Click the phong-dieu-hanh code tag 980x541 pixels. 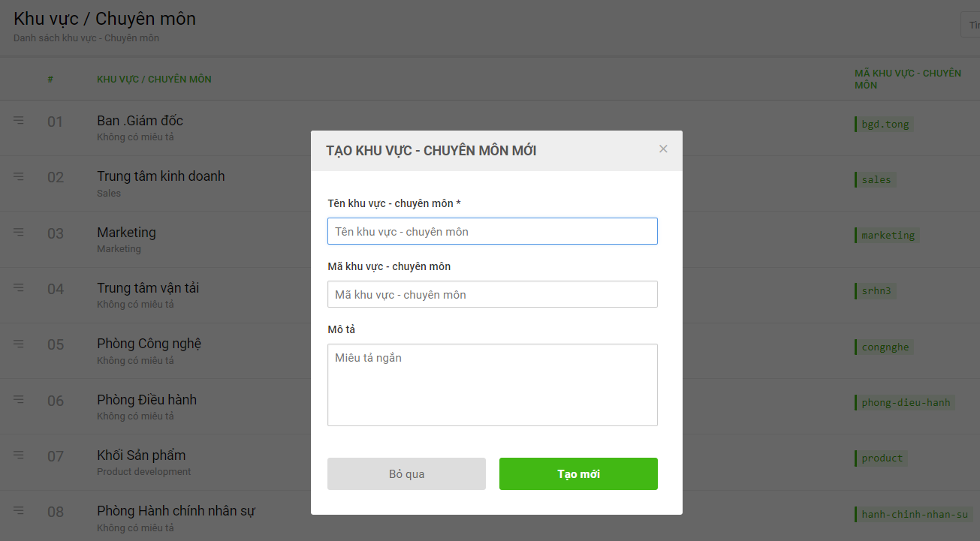pos(905,403)
